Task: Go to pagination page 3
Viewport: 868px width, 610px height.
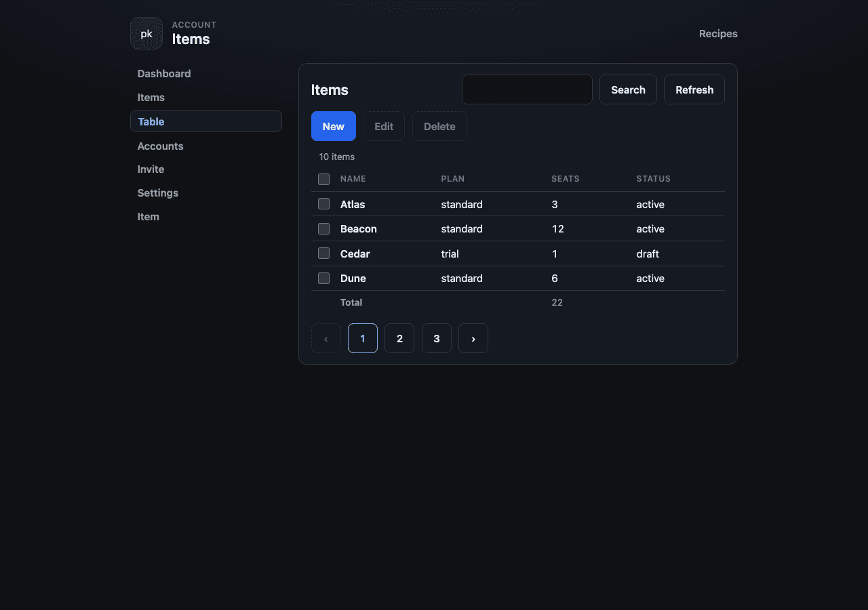Action: (437, 338)
